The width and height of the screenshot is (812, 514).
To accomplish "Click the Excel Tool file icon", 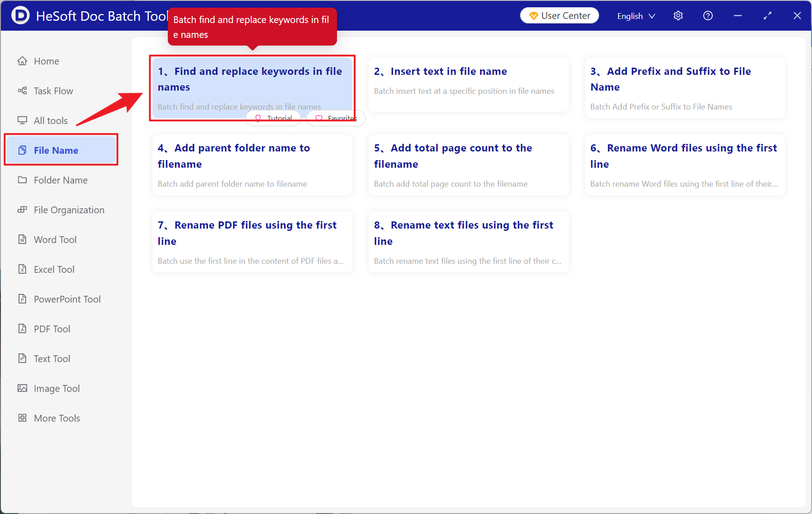I will [x=22, y=269].
